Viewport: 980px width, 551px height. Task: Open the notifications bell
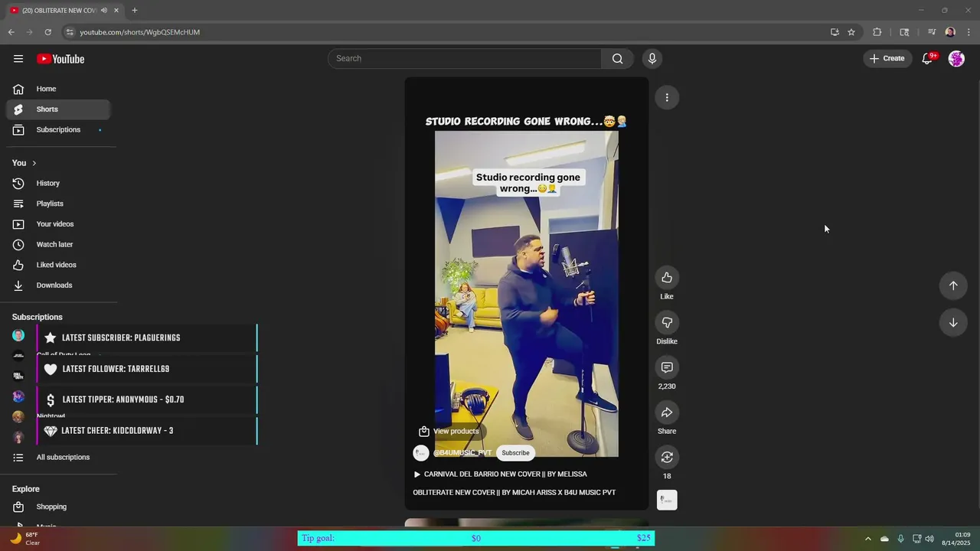[927, 58]
